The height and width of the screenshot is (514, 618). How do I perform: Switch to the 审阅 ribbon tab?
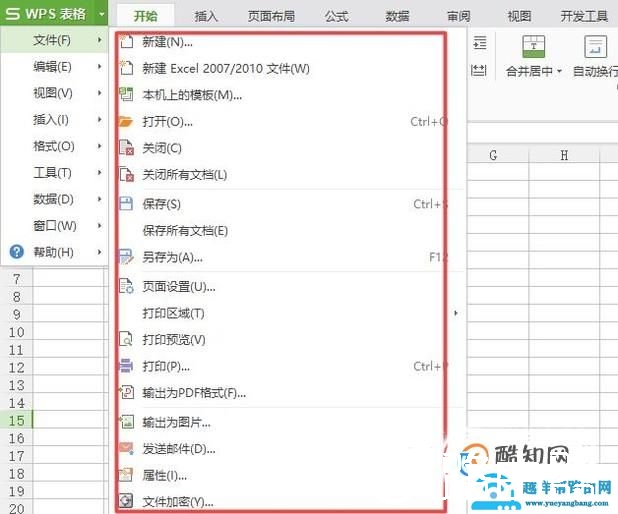(458, 16)
